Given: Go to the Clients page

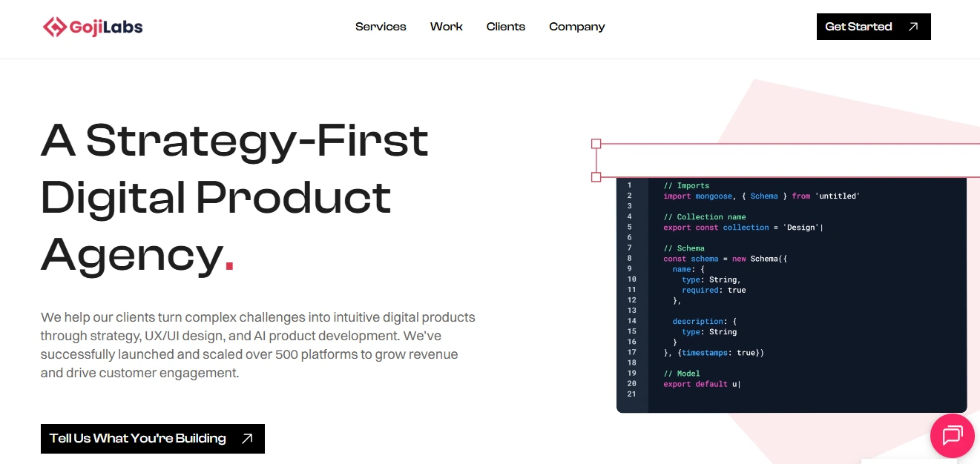Looking at the screenshot, I should pos(506,27).
